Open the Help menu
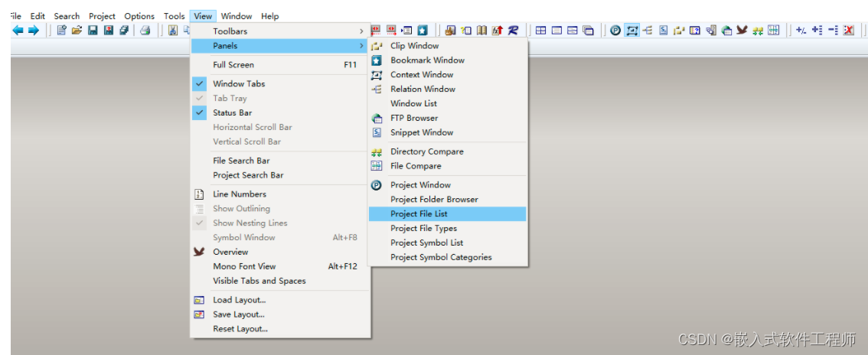The height and width of the screenshot is (355, 868). point(269,16)
